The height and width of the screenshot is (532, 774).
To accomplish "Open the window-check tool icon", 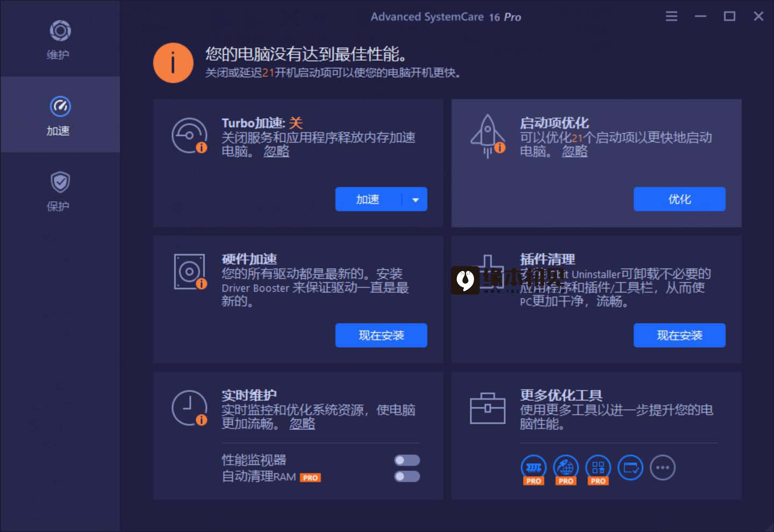I will pos(630,468).
